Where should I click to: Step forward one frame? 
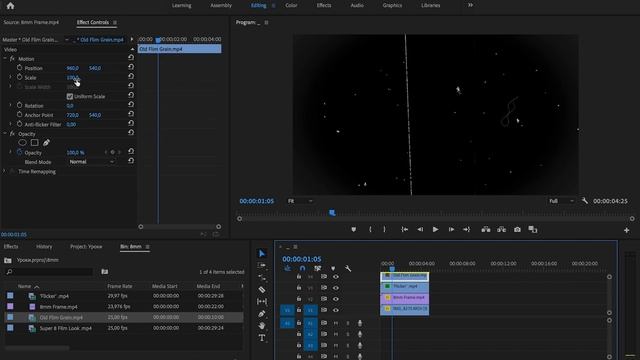pos(451,229)
